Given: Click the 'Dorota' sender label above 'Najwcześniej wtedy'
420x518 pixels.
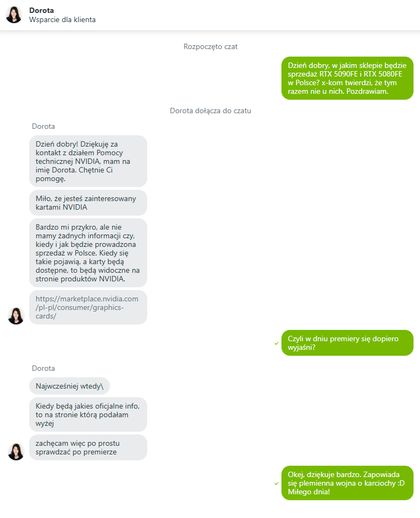Looking at the screenshot, I should tap(43, 368).
